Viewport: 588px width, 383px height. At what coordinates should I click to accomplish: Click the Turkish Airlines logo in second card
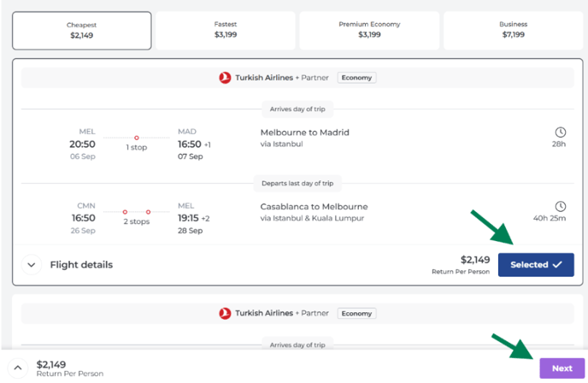tap(225, 313)
